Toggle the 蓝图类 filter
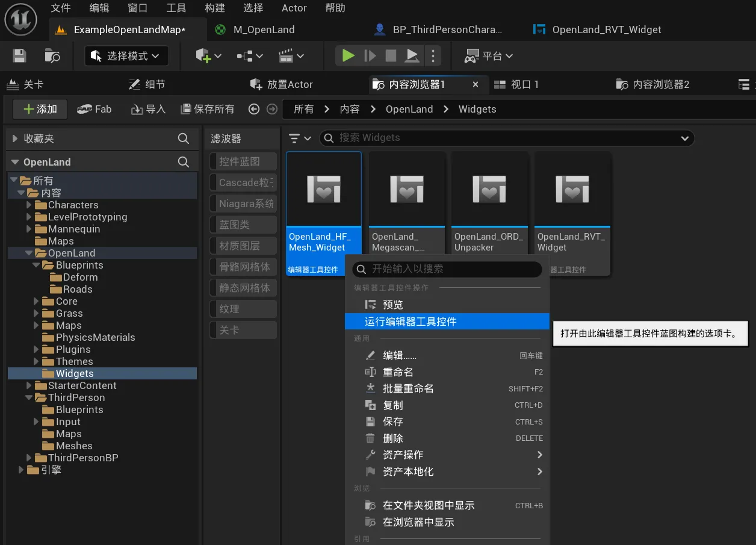Screen dimensions: 756x545 pyautogui.click(x=243, y=225)
